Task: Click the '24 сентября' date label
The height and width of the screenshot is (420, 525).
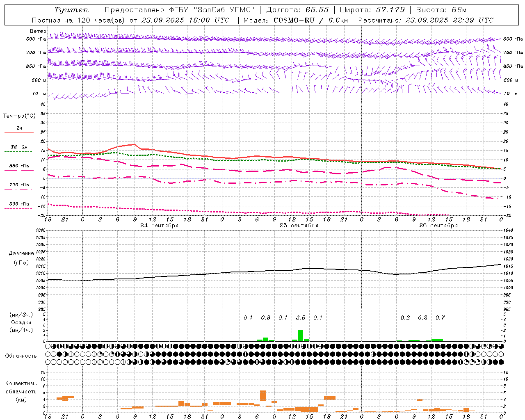Action: click(159, 226)
